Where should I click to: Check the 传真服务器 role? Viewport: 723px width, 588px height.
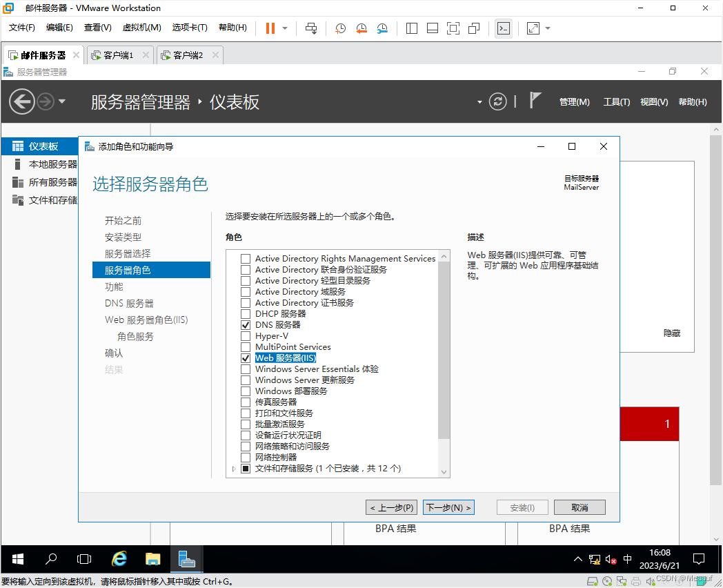tap(246, 402)
